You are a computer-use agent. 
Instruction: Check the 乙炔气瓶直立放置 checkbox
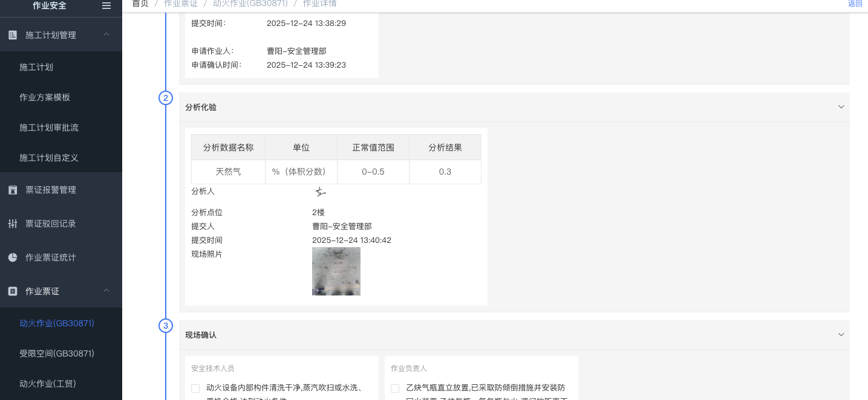[395, 388]
